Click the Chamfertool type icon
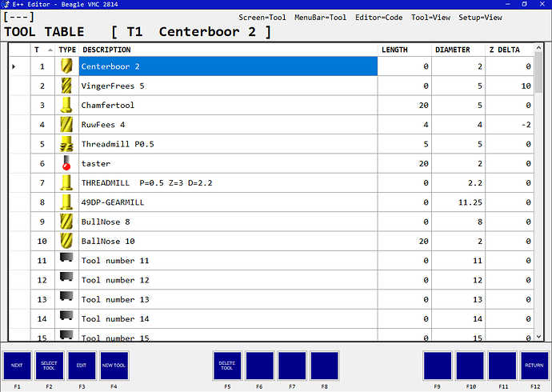This screenshot has height=392, width=552. click(x=66, y=105)
